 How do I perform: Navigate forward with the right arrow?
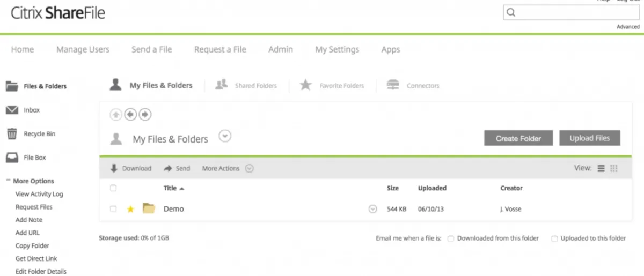[145, 114]
